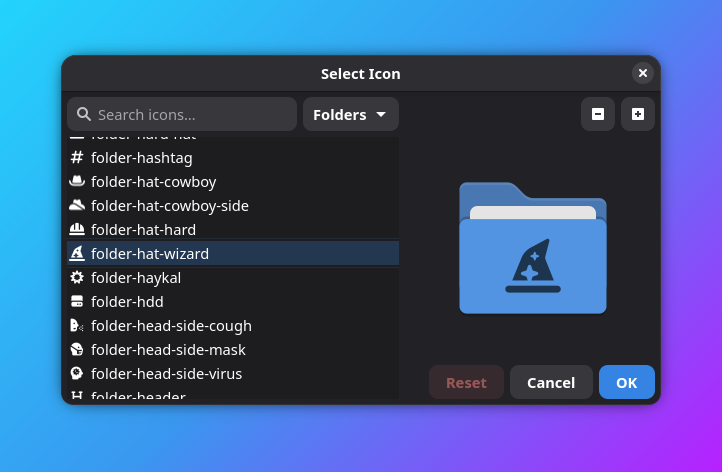Select the folder-hat-cowboy entry
This screenshot has height=472, width=722.
(233, 181)
